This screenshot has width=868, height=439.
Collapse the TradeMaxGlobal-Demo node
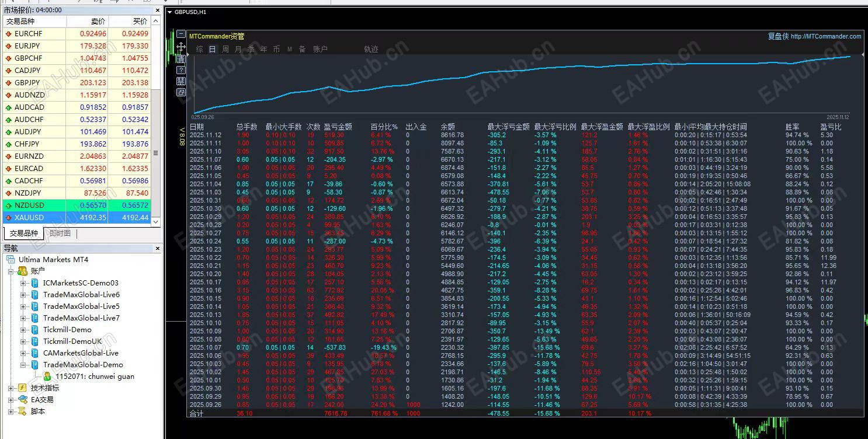point(23,365)
